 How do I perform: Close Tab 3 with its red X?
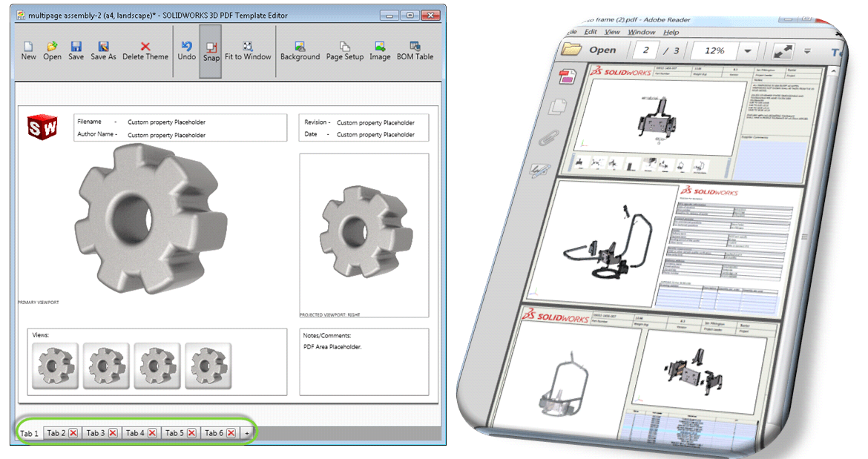112,433
